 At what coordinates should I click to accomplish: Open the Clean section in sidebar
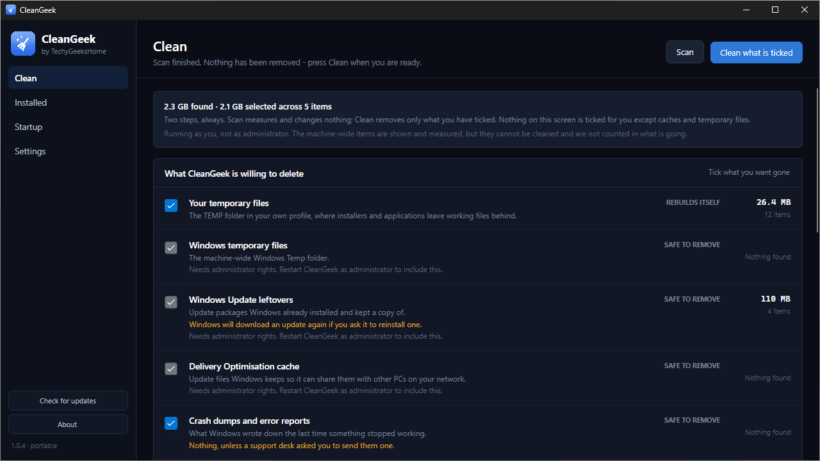point(68,78)
